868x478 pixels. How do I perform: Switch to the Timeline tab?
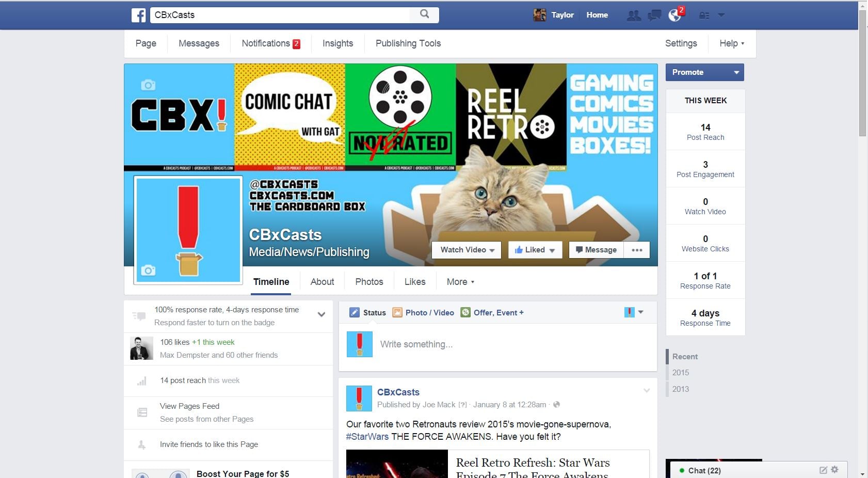tap(271, 282)
